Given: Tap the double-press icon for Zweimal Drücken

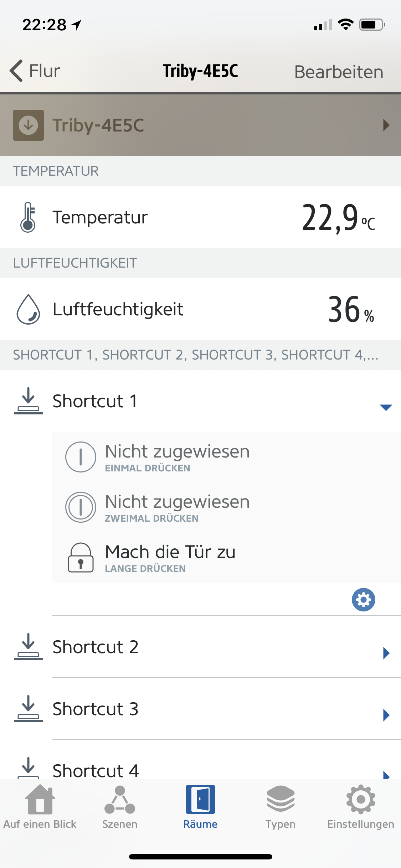Looking at the screenshot, I should (81, 507).
